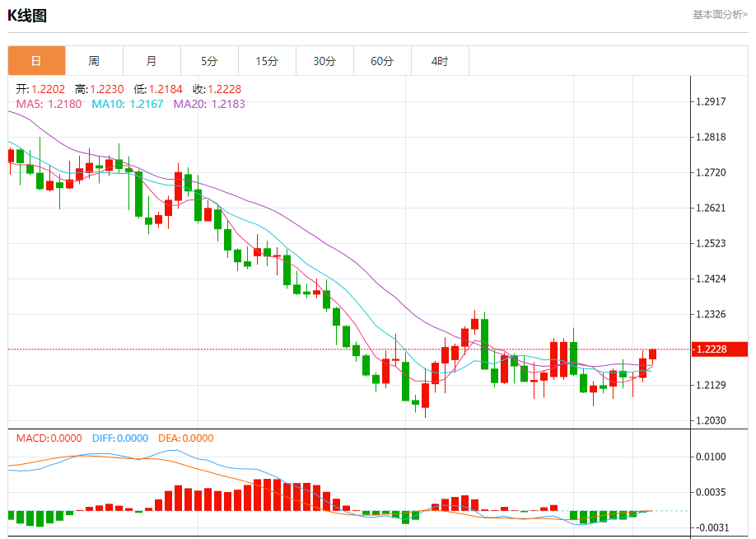The height and width of the screenshot is (539, 756).
Task: Click the red 1.2228 current price tag
Action: (720, 349)
